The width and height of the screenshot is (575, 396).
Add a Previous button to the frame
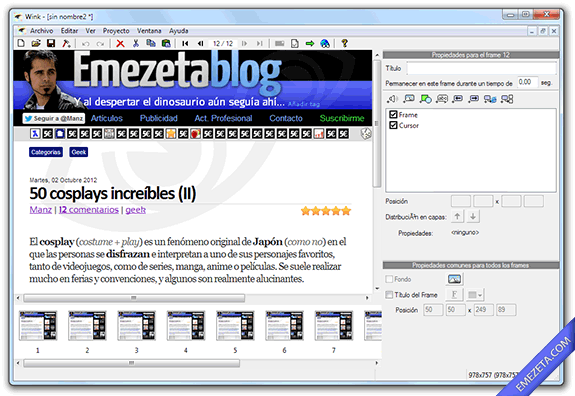[x=458, y=99]
